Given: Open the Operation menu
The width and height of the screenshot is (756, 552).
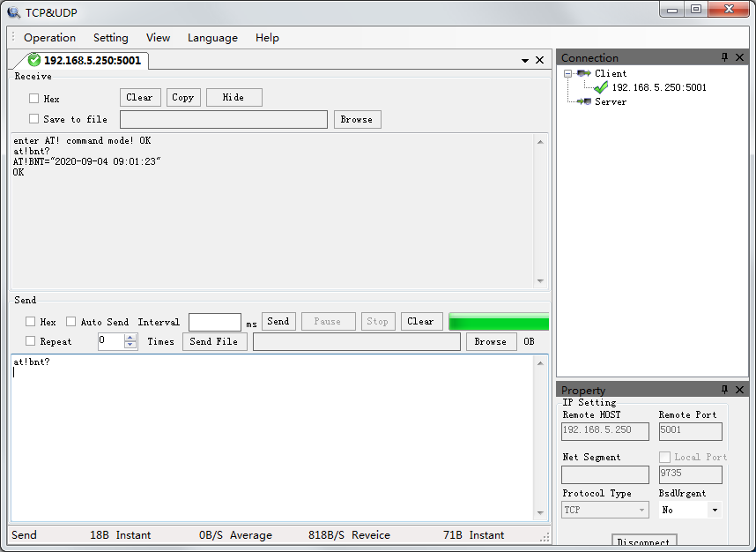Looking at the screenshot, I should (49, 38).
